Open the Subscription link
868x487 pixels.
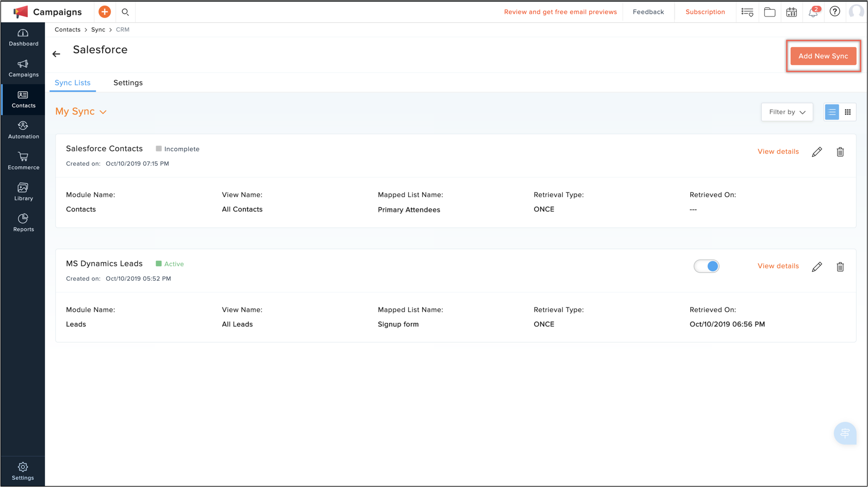(x=705, y=12)
